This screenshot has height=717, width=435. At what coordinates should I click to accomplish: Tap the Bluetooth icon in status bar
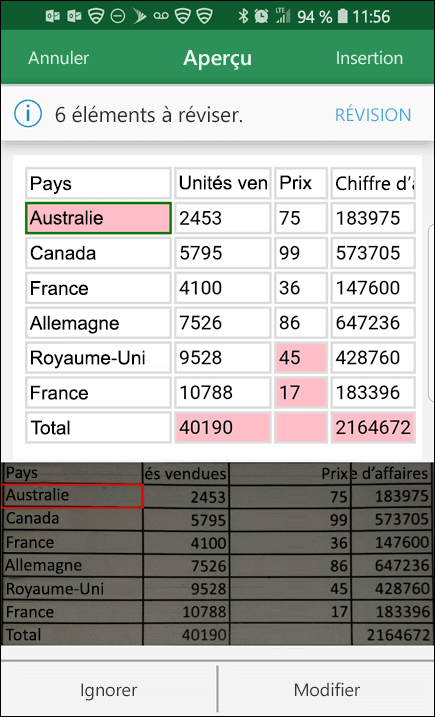243,16
